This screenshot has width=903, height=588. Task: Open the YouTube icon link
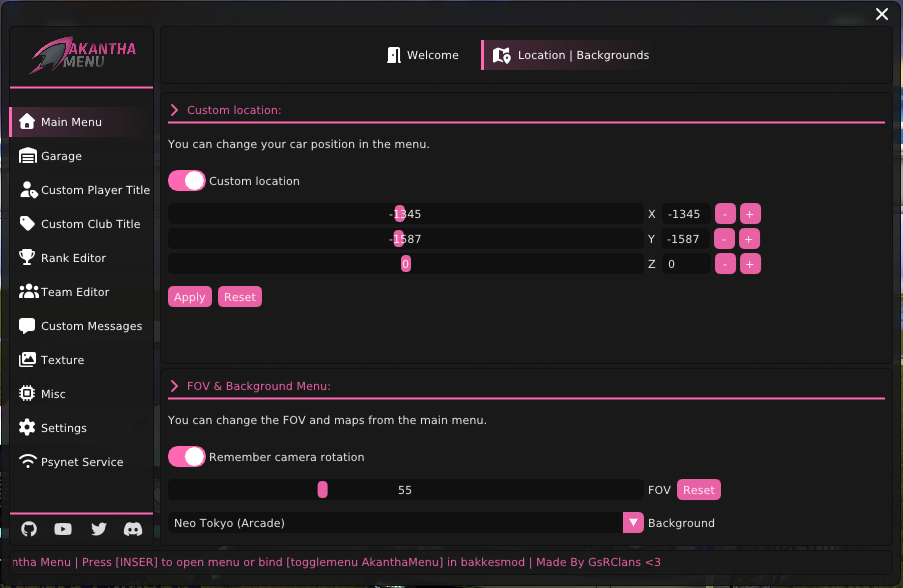[x=63, y=529]
